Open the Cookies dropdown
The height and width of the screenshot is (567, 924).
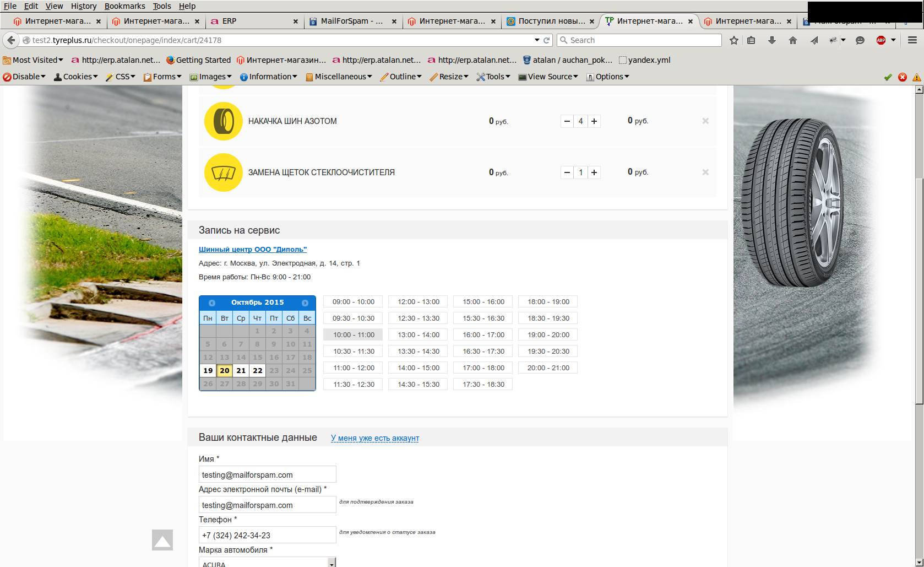(76, 77)
